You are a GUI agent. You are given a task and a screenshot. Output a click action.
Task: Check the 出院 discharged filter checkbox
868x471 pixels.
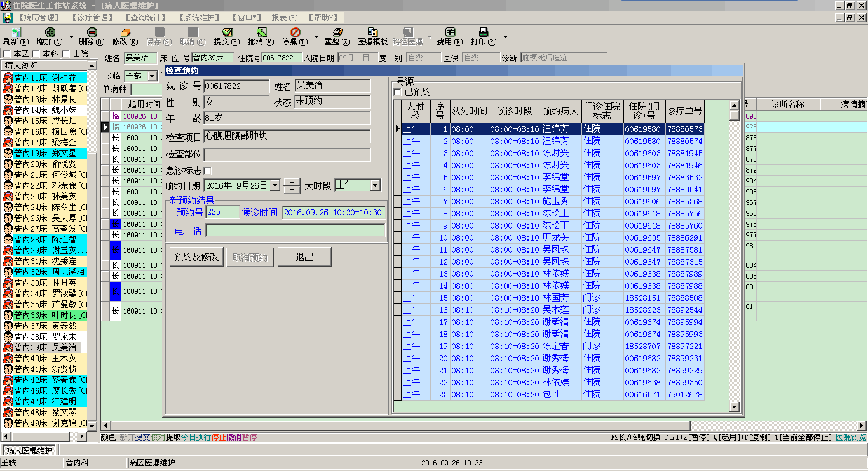[66, 55]
